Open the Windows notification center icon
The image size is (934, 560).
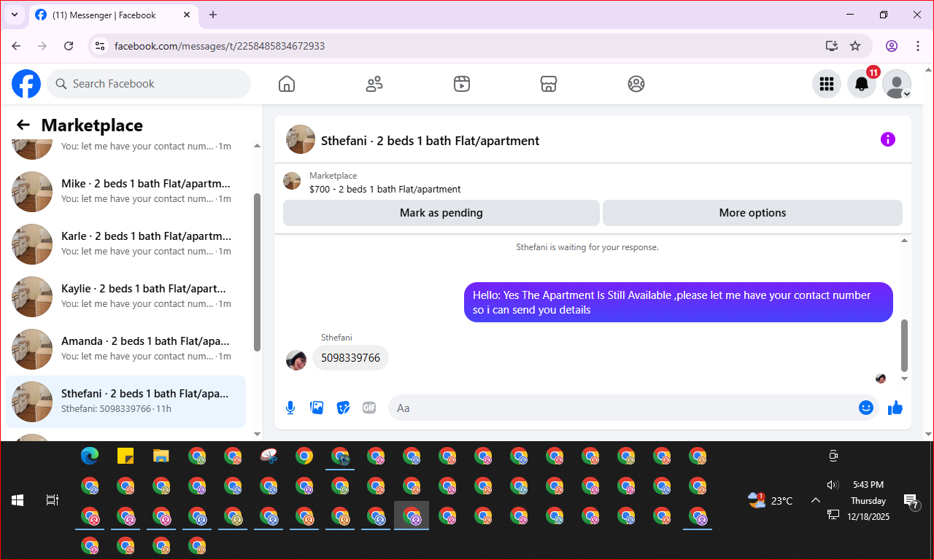[911, 500]
